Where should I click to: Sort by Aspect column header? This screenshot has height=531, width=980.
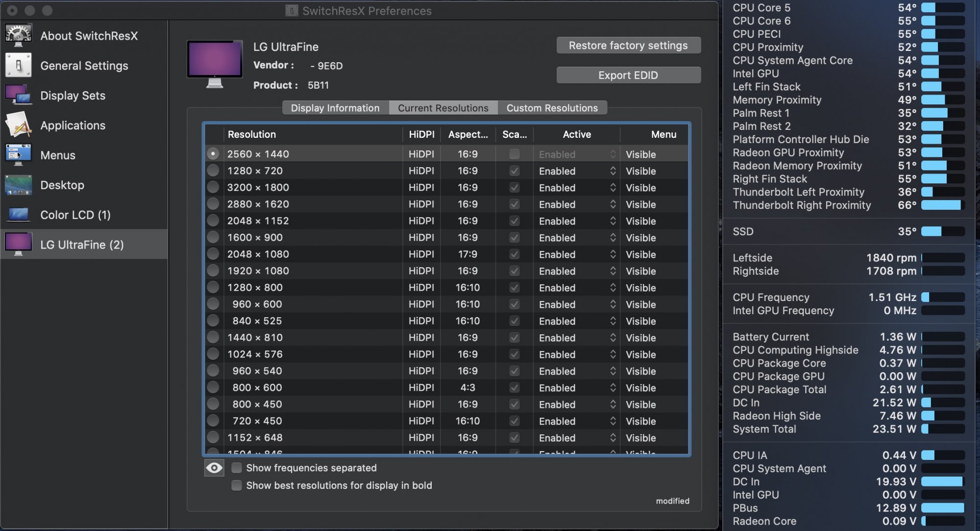(468, 134)
